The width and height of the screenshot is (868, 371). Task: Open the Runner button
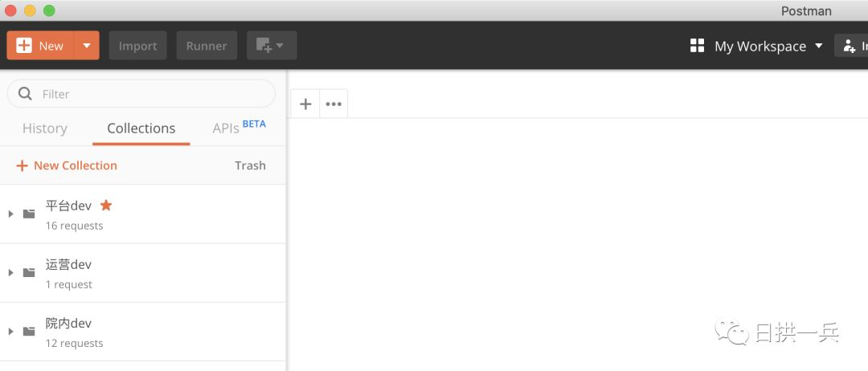[x=207, y=46]
